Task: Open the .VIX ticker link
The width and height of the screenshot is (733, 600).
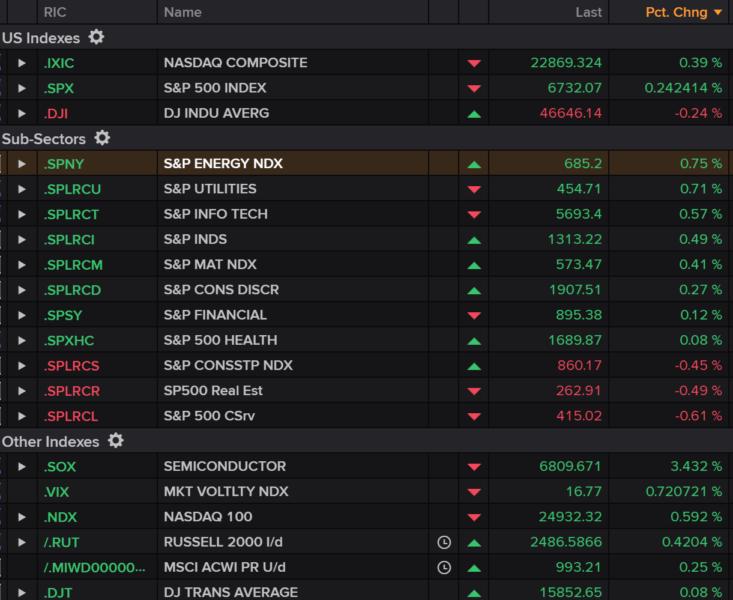Action: [57, 492]
